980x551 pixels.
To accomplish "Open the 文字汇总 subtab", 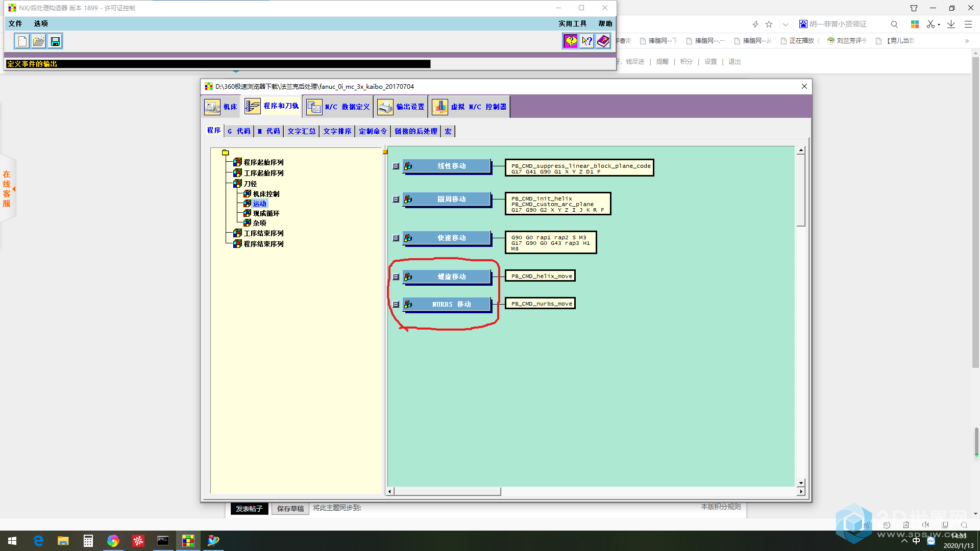I will tap(301, 131).
